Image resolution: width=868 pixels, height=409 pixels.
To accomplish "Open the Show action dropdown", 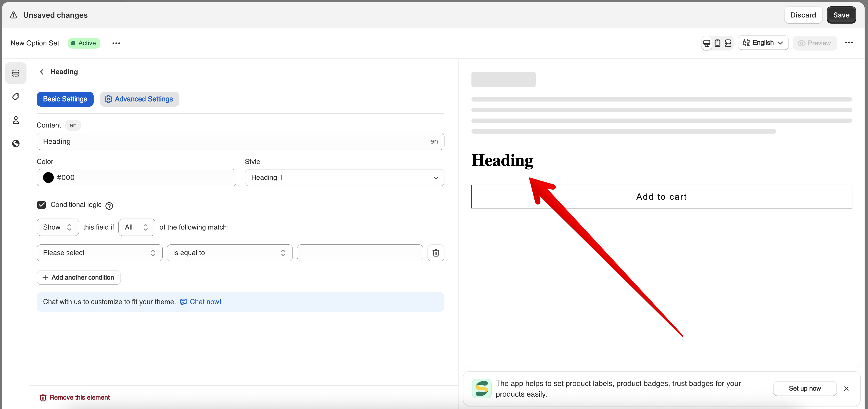I will coord(58,227).
